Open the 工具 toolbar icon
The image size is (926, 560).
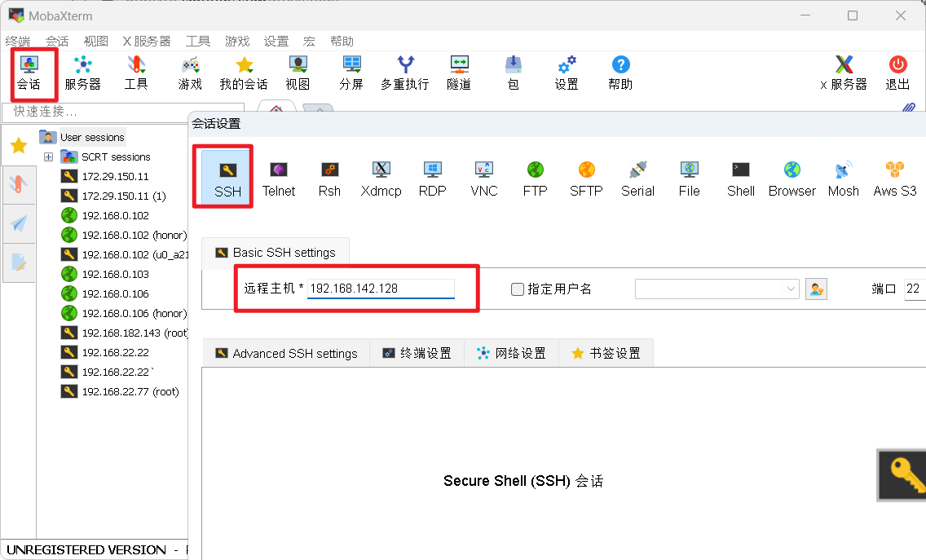[x=136, y=74]
